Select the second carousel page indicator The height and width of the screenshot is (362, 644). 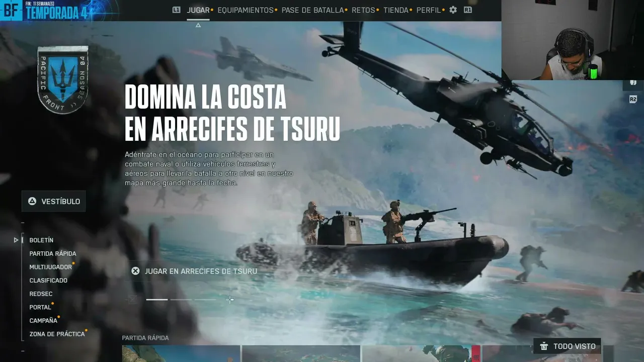[181, 300]
